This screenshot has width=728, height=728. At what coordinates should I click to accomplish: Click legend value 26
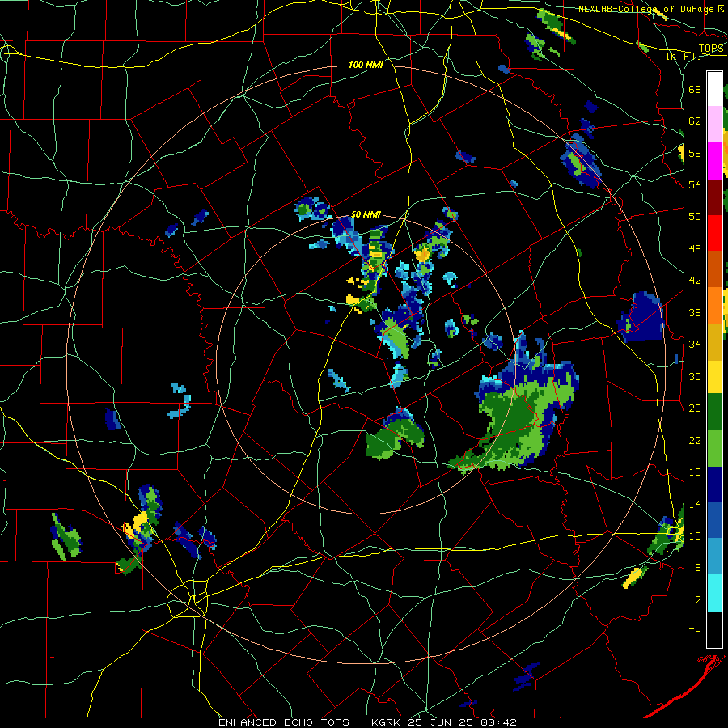(x=695, y=408)
